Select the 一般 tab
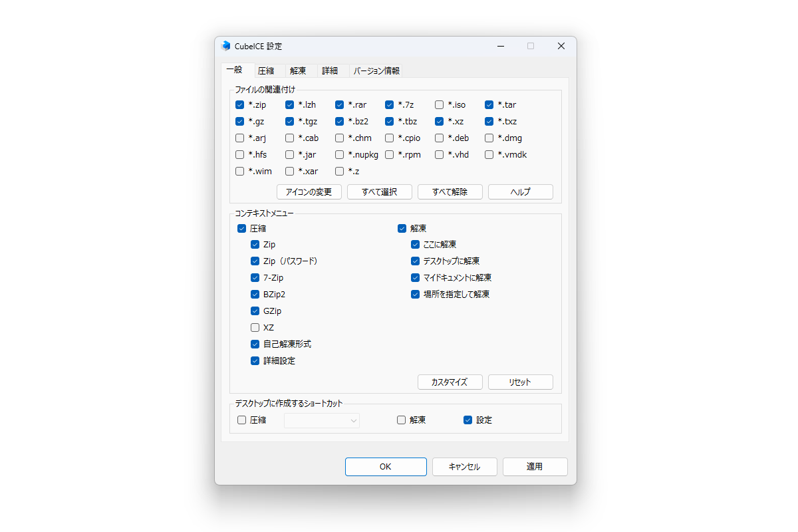Viewport: 798px width, 532px height. [234, 69]
